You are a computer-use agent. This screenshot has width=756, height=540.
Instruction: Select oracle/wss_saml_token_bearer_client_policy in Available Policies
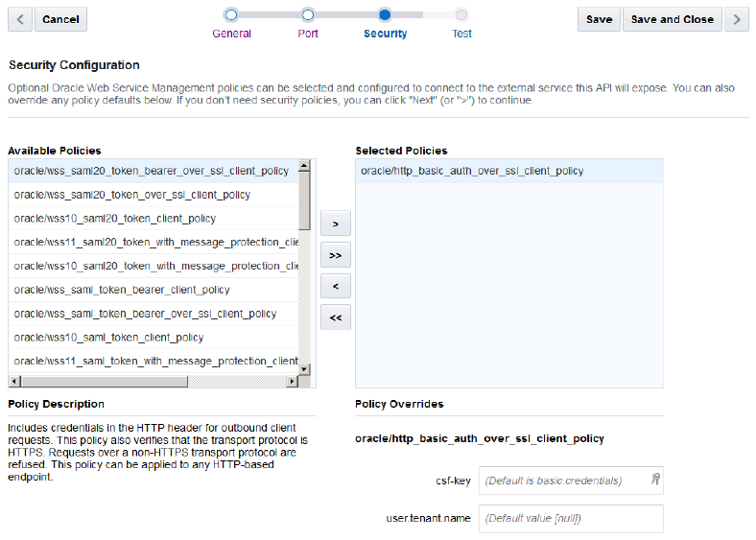[122, 290]
